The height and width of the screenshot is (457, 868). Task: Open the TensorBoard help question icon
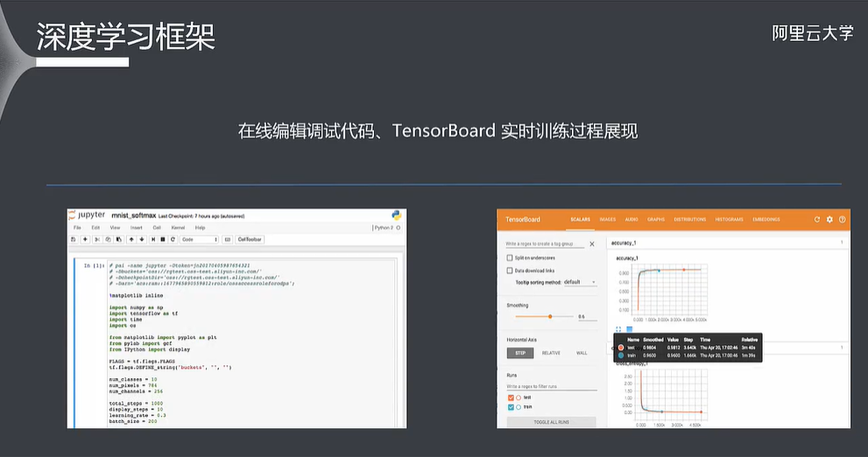(x=842, y=220)
